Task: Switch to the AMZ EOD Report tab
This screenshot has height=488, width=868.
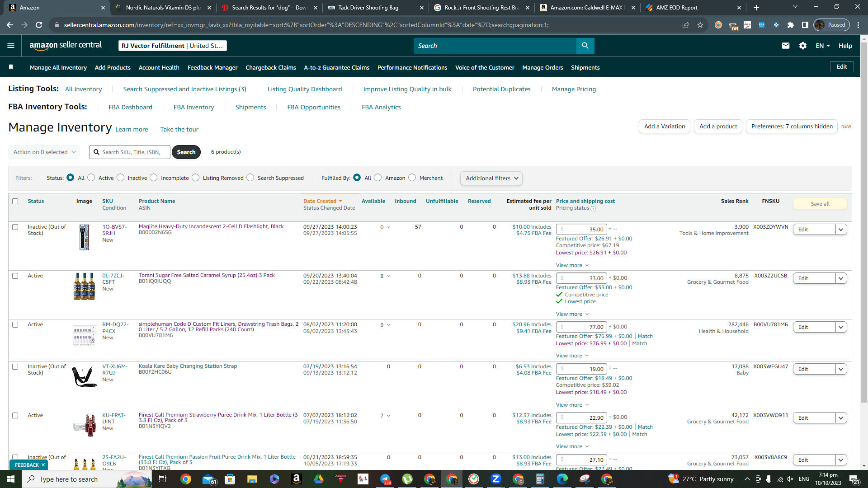Action: [693, 7]
